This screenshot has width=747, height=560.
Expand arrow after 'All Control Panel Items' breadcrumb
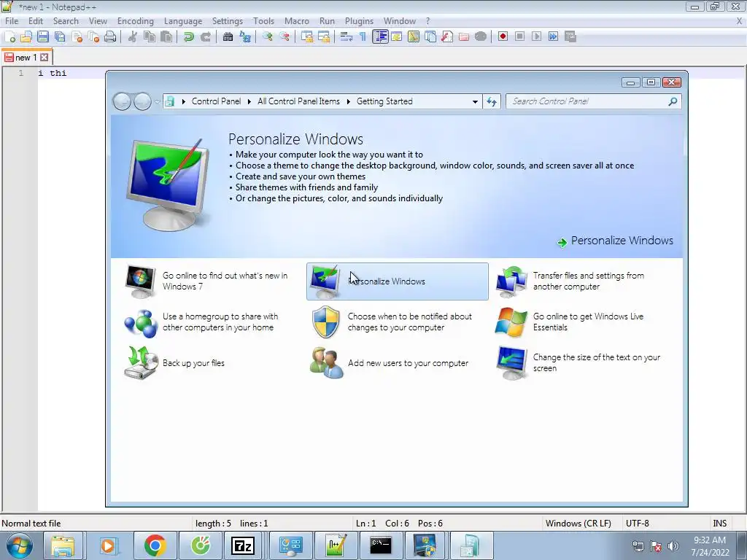(348, 101)
